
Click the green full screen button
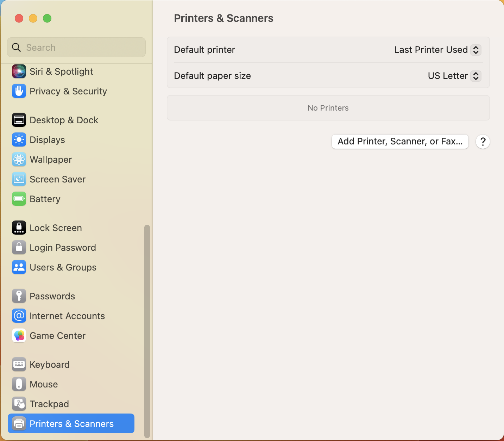[47, 18]
